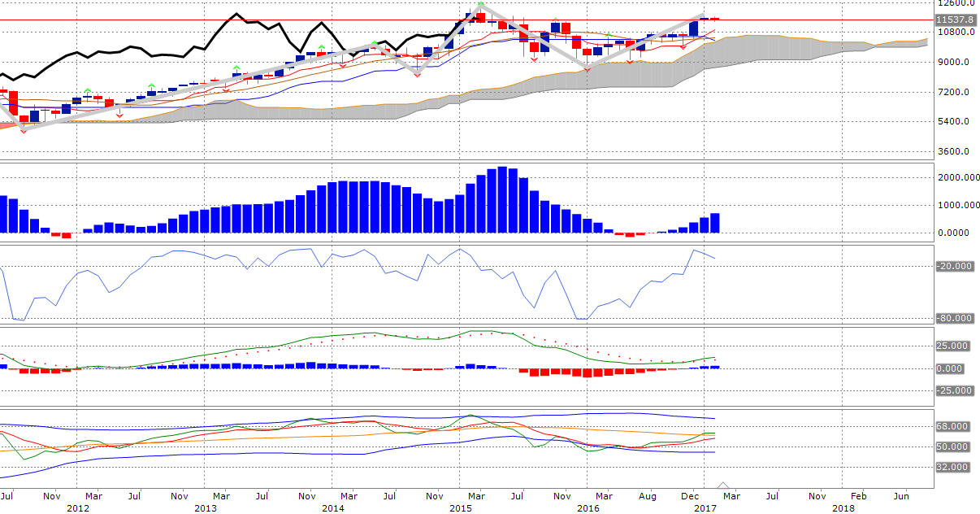
Task: Click the 2017 year label
Action: tap(705, 508)
